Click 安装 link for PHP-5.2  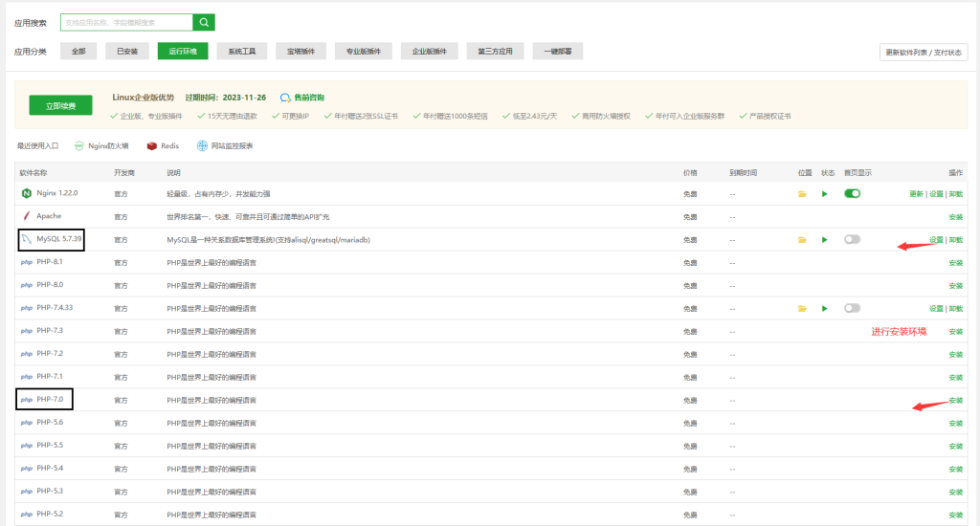point(956,515)
